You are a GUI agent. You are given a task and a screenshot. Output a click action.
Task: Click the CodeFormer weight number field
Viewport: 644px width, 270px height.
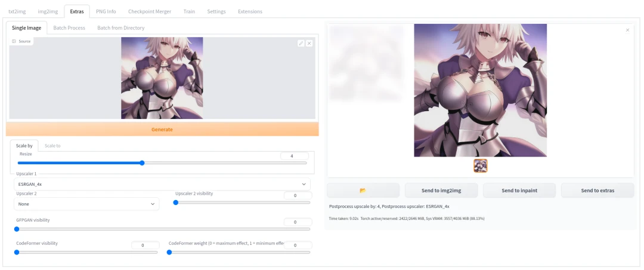point(298,246)
